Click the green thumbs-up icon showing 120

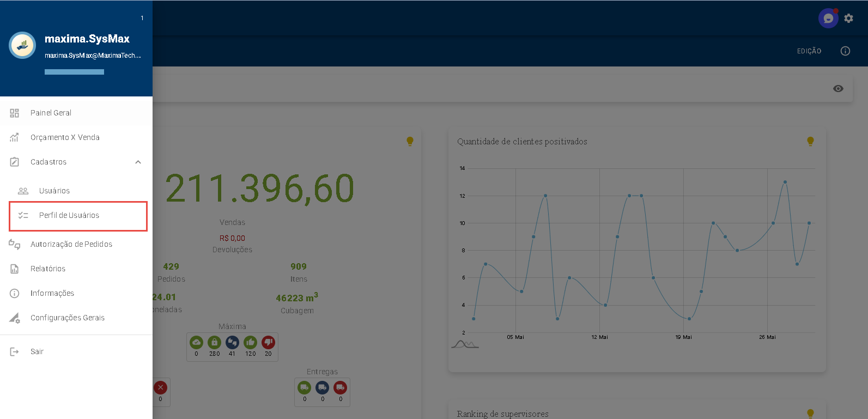pos(250,342)
